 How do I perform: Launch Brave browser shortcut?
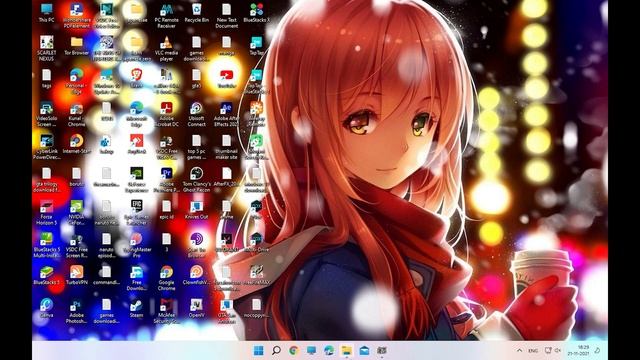coord(136,78)
